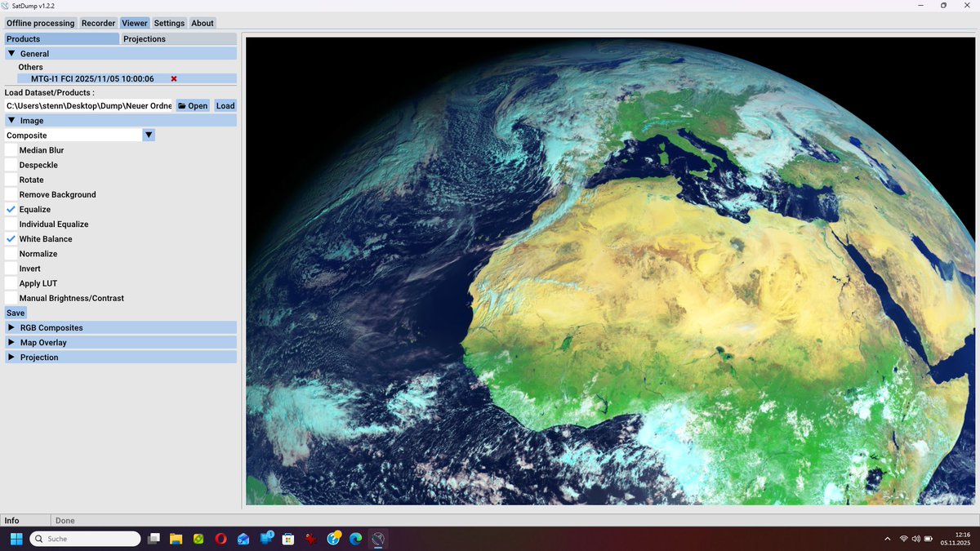Expand the Projection section
The width and height of the screenshot is (980, 551).
[x=121, y=357]
